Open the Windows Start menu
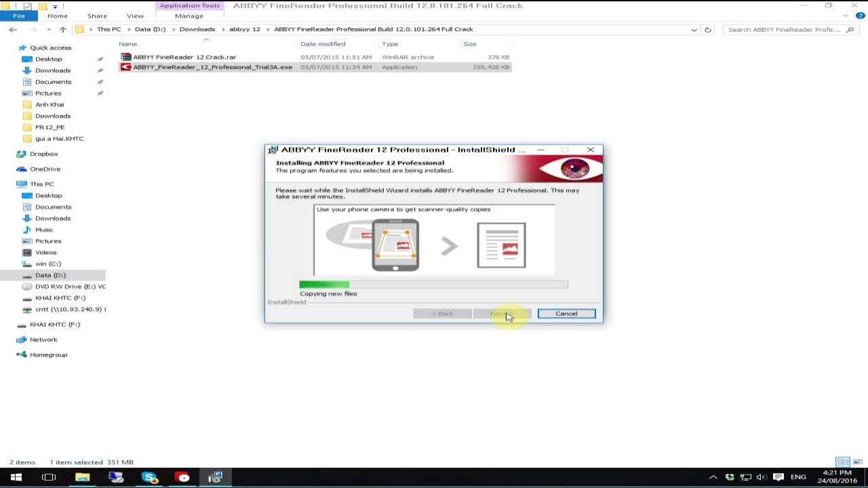868x488 pixels. [16, 478]
